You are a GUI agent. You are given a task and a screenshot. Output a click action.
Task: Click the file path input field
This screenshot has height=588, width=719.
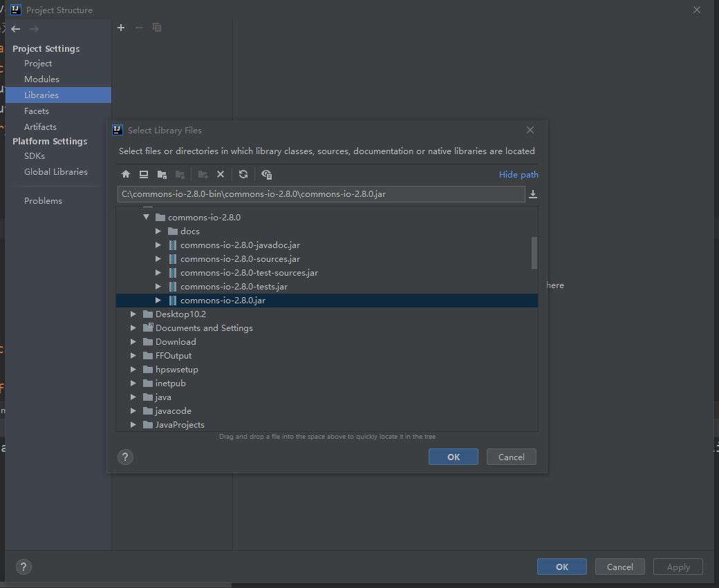tap(321, 194)
